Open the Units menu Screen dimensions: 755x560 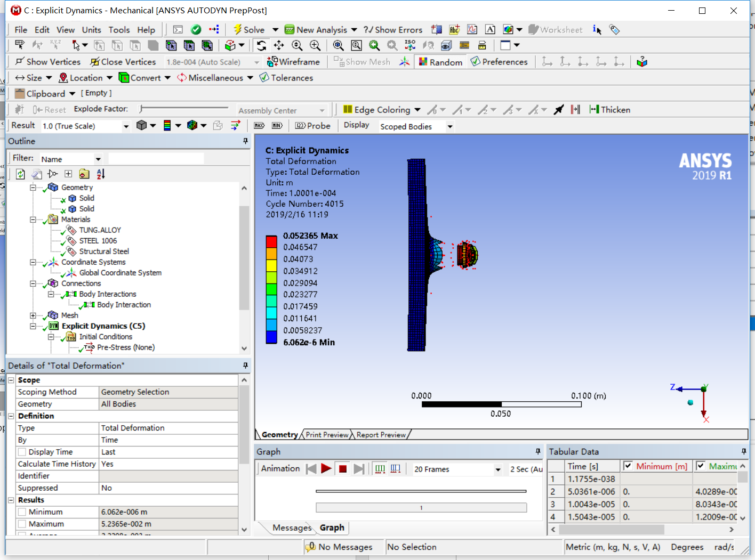[91, 30]
